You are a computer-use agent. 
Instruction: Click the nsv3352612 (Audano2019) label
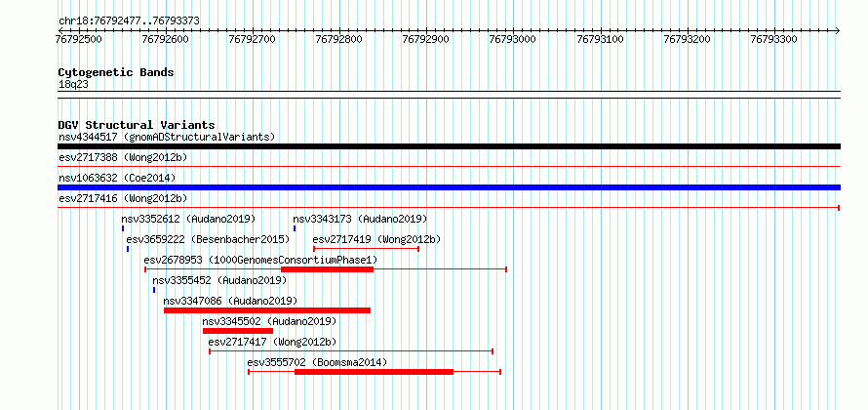[188, 219]
